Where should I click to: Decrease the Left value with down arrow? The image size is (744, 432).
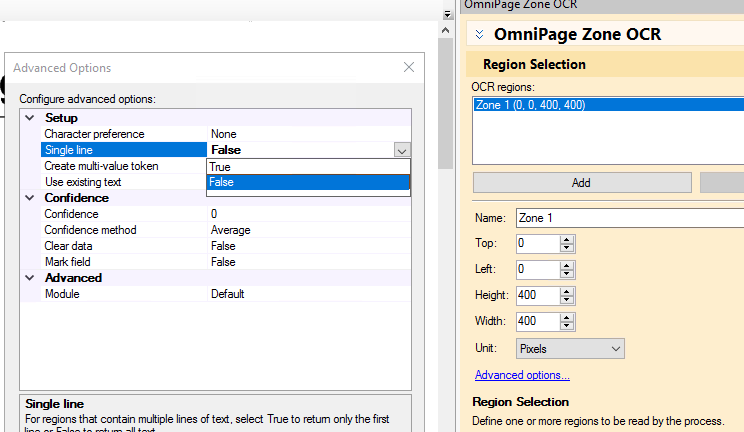(x=567, y=274)
